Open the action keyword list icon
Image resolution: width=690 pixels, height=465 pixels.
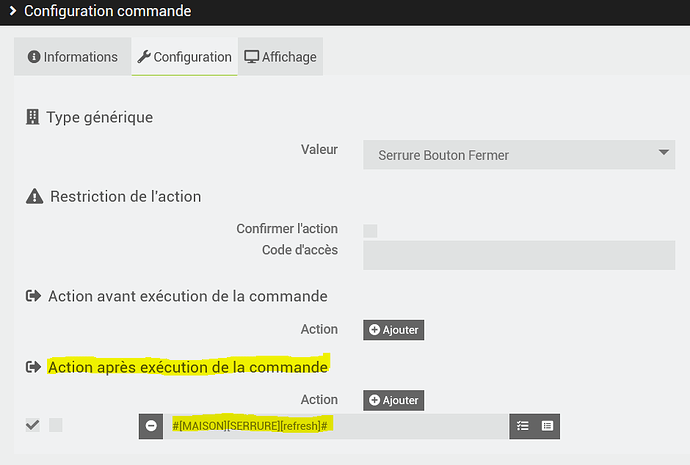pos(522,426)
